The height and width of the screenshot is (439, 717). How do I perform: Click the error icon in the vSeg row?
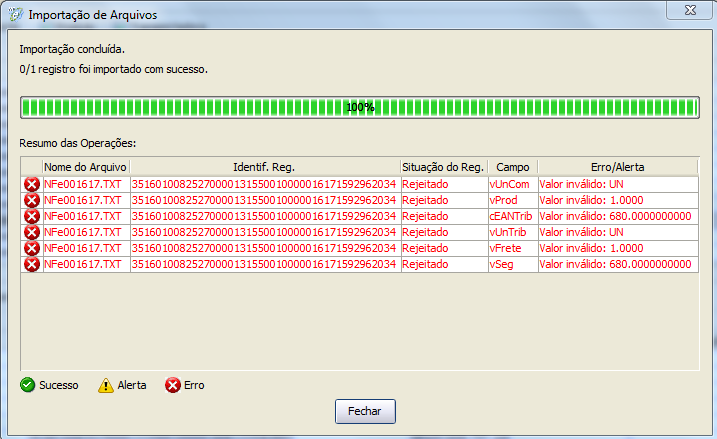click(32, 264)
